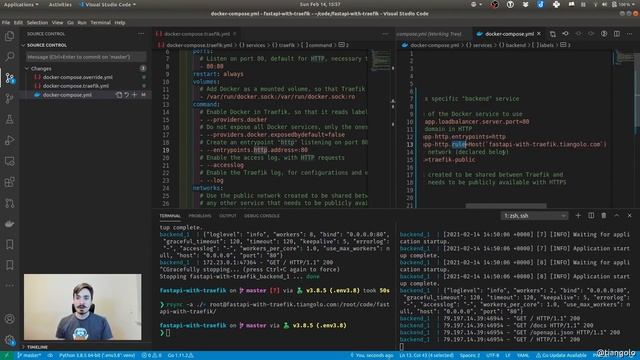Open Source Control panel more actions ellipsis
The width and height of the screenshot is (640, 360).
click(141, 34)
